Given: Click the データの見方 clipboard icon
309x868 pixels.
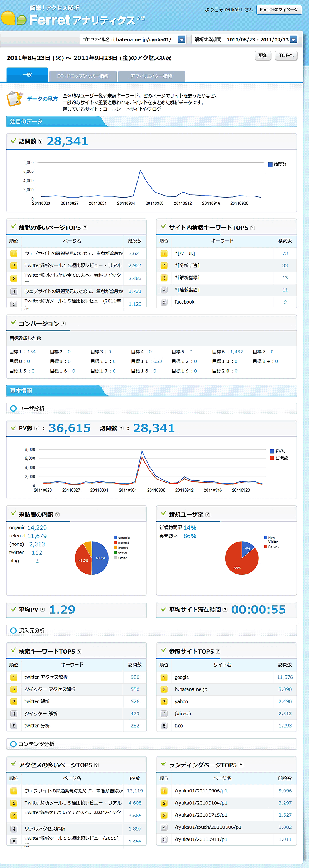Looking at the screenshot, I should pyautogui.click(x=14, y=99).
